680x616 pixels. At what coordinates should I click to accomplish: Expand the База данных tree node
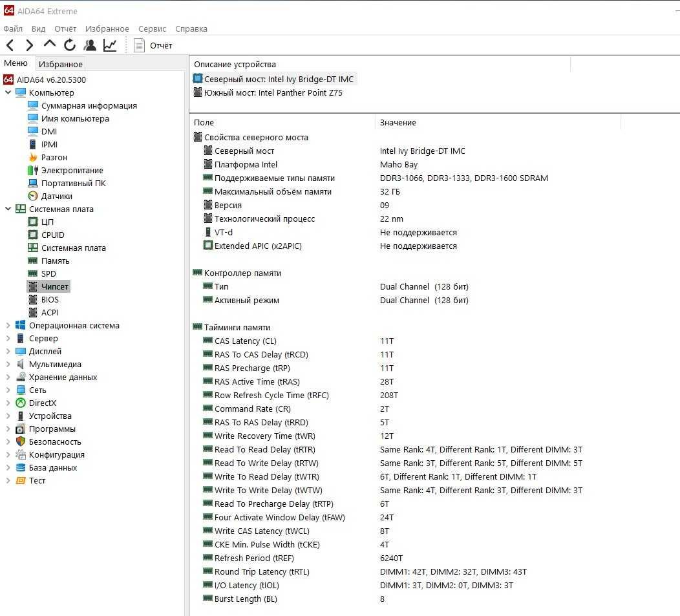point(8,467)
